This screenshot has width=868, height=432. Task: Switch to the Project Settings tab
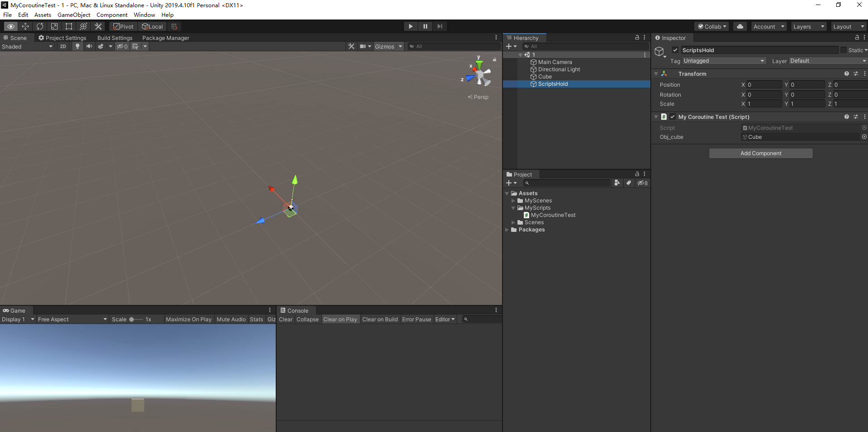pyautogui.click(x=62, y=38)
